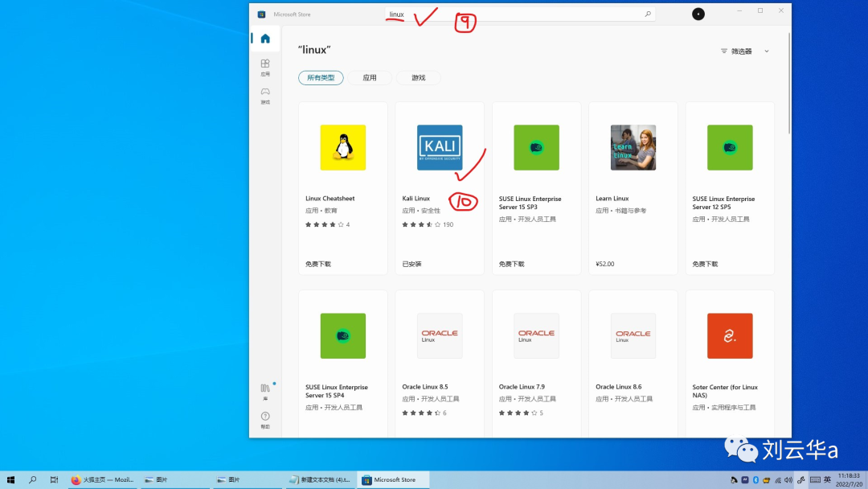
Task: Open Soter Center (for Linux NAS) title
Action: 725,391
